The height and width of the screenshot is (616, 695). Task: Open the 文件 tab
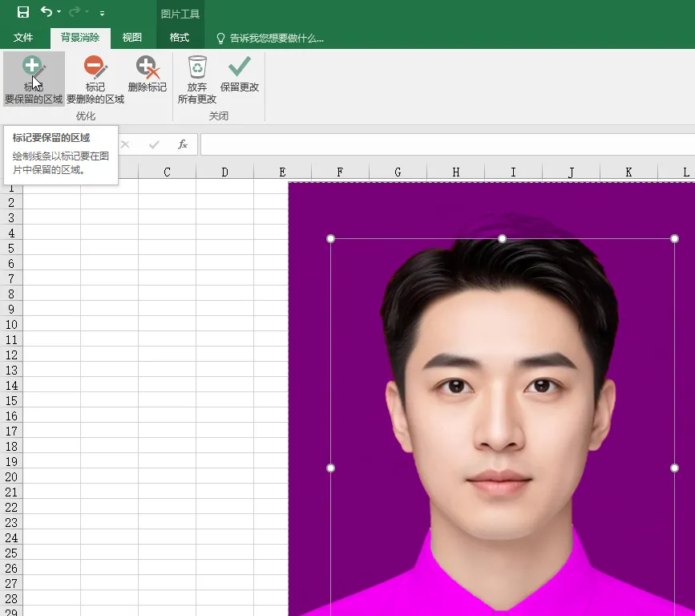[x=23, y=38]
